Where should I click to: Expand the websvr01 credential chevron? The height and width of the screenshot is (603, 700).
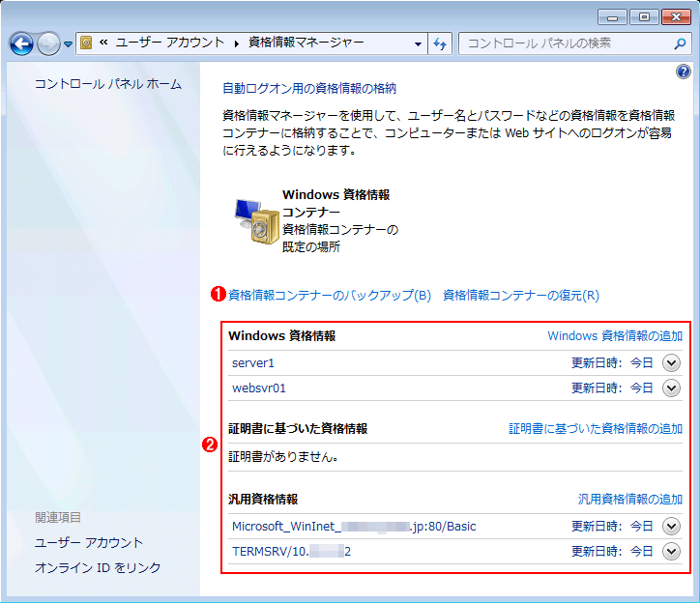click(671, 388)
